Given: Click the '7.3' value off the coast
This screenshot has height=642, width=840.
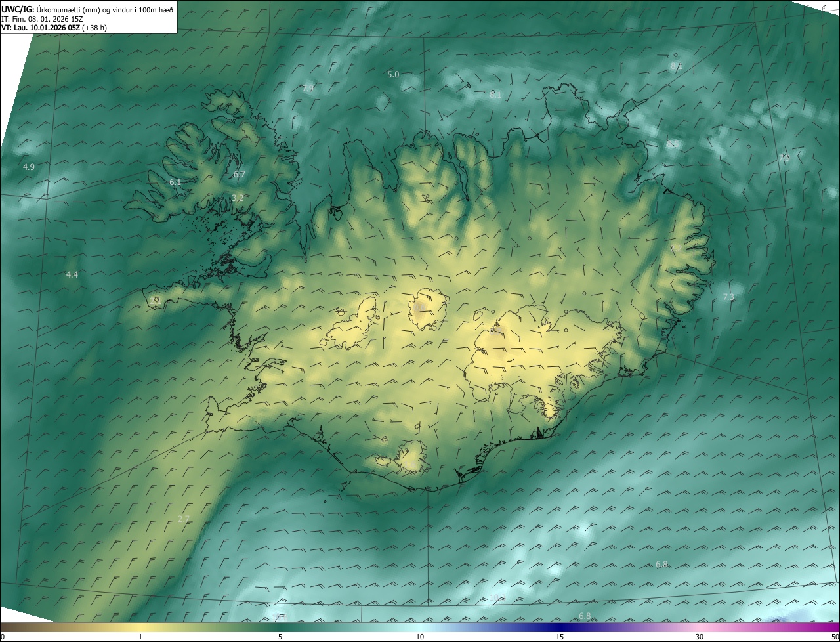Looking at the screenshot, I should pyautogui.click(x=728, y=297).
